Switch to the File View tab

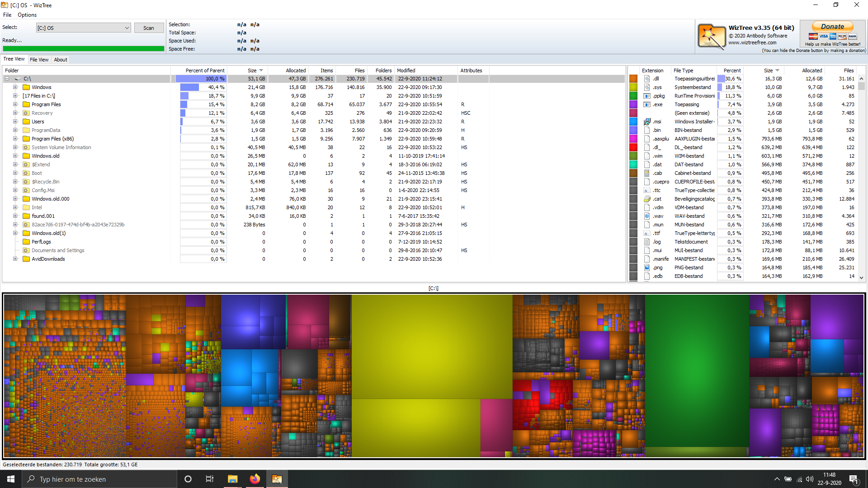[x=39, y=60]
